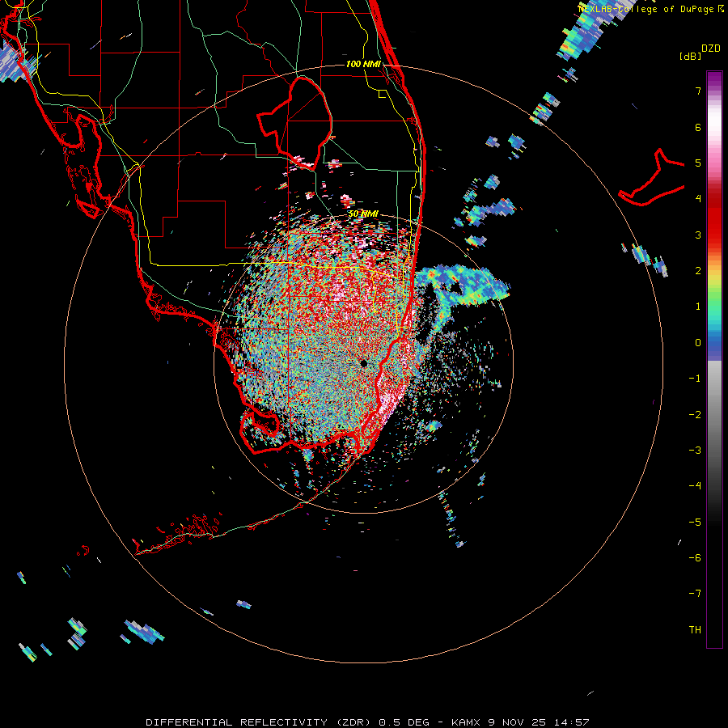
Task: Click "DIFFERENTIAL REFLECTIVITY" in the caption
Action: pos(236,722)
